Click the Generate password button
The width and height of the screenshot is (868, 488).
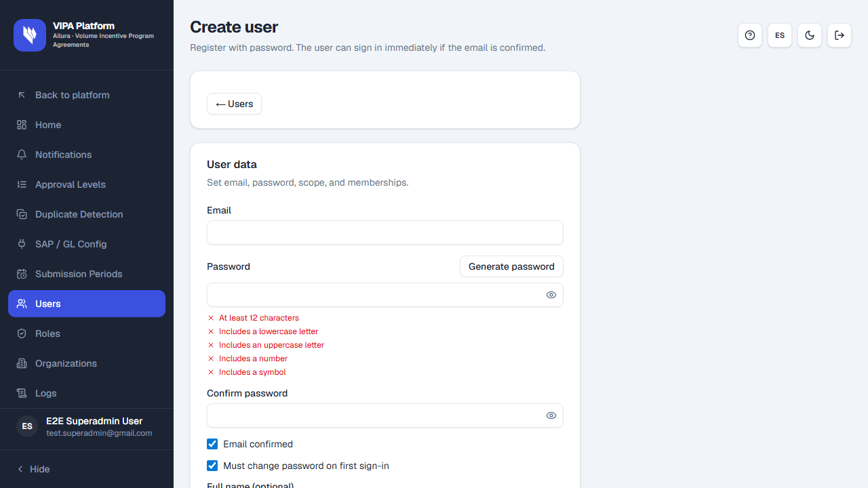coord(511,266)
